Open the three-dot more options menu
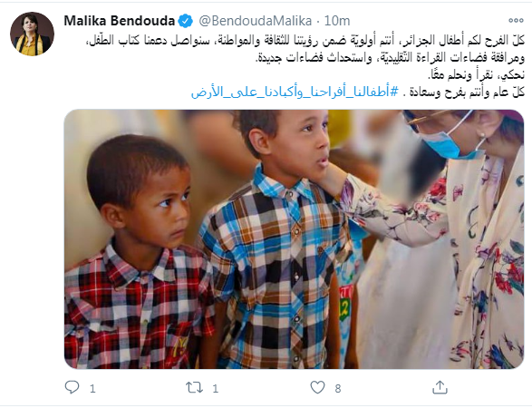Viewport: 532px width, 408px height. tap(516, 21)
